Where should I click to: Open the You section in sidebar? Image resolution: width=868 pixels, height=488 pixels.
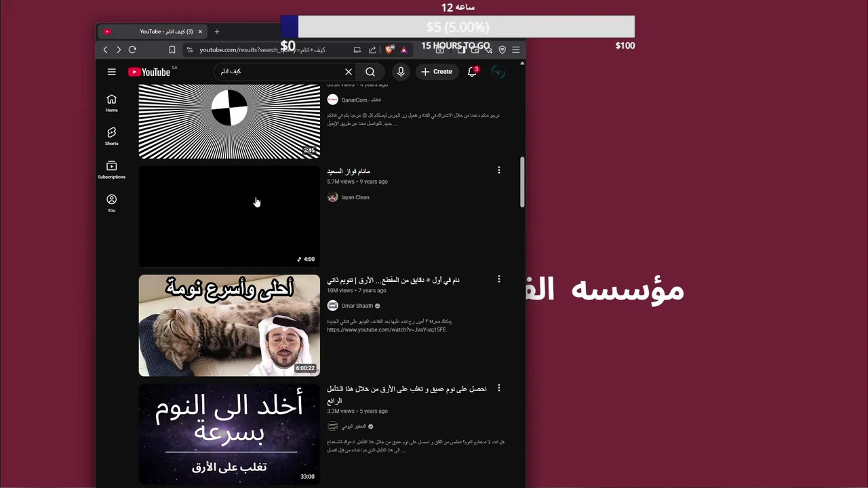tap(111, 203)
